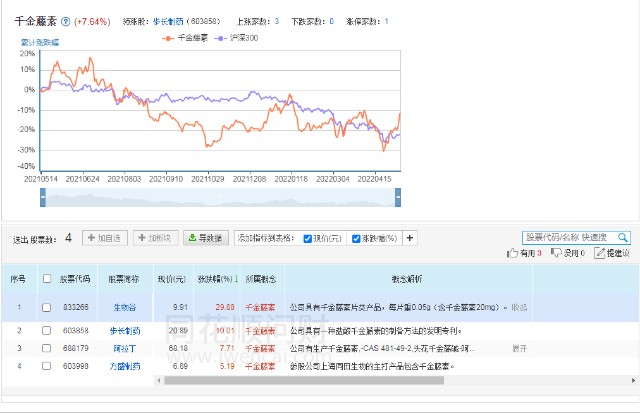
Task: Grab the left handle of the chart range slider
Action: pyautogui.click(x=43, y=198)
